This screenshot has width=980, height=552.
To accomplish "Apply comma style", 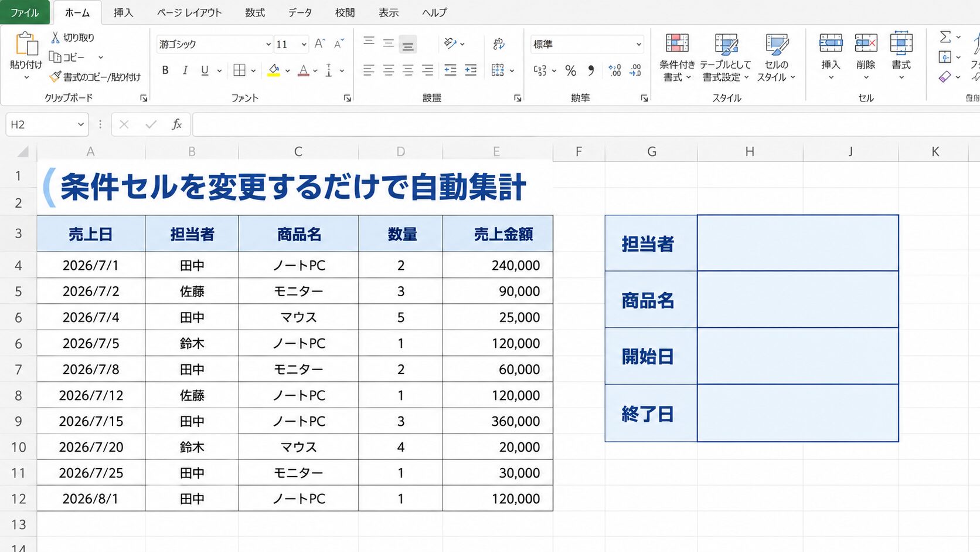I will click(591, 70).
